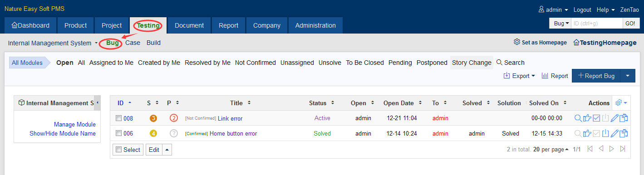The image size is (644, 175).
Task: Open the Case submenu item
Action: pos(133,43)
